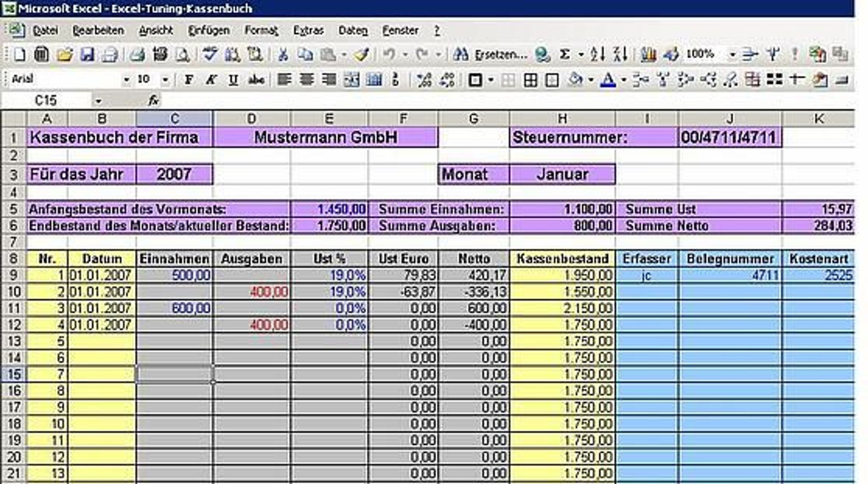The height and width of the screenshot is (484, 868).
Task: Expand the AutoSum functions dropdown arrow
Action: tap(581, 54)
